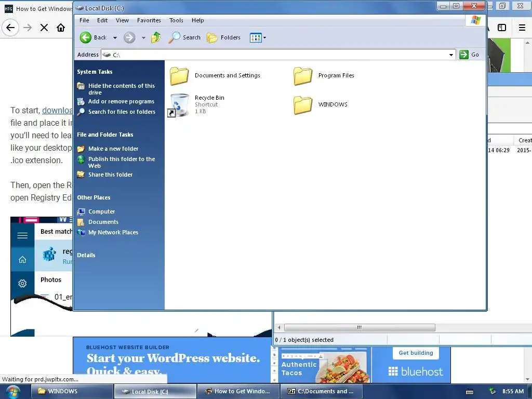The width and height of the screenshot is (532, 399).
Task: Switch to C:\Documents and ... taskbar button
Action: [321, 391]
